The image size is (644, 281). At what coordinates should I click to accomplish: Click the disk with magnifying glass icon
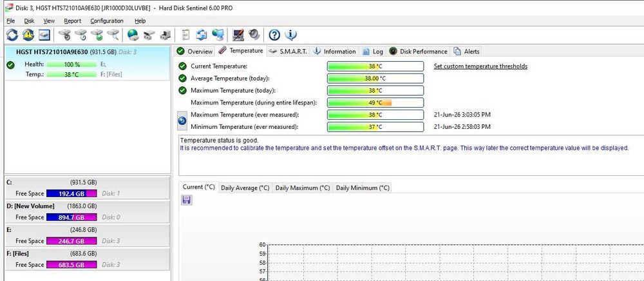(x=113, y=35)
